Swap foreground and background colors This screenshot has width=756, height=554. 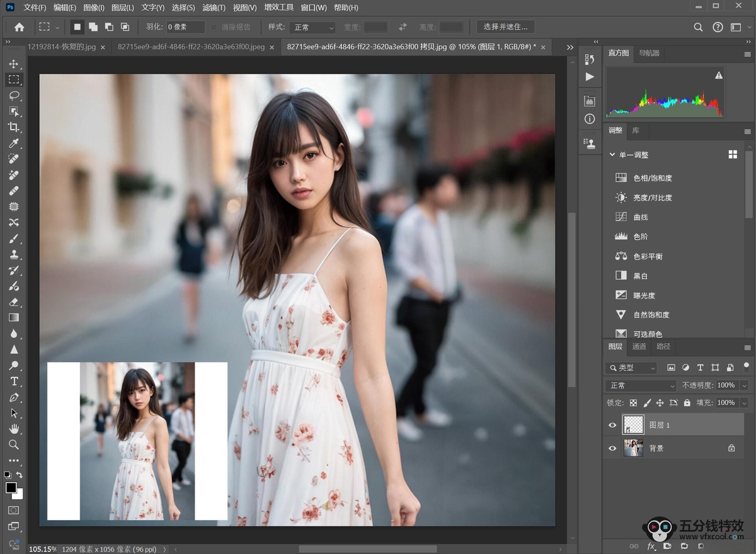point(20,475)
